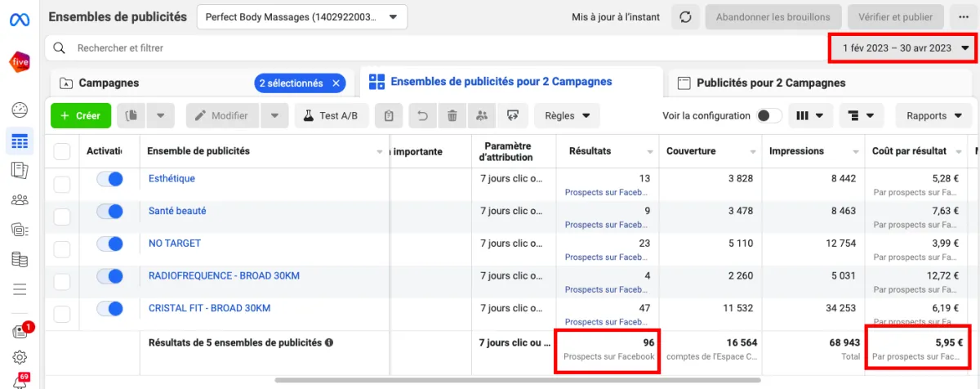The height and width of the screenshot is (389, 980).
Task: Expand the arrow next to duplicate icon
Action: coord(160,116)
